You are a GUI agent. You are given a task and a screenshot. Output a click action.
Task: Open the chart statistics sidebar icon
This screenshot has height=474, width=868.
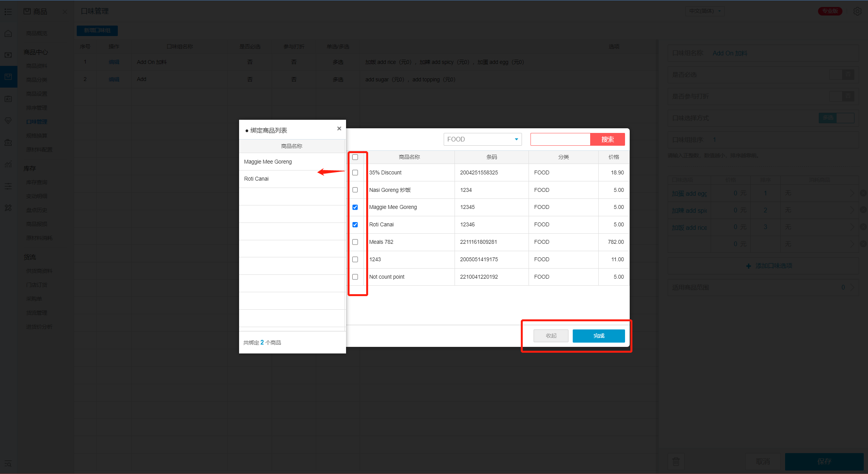coord(8,164)
